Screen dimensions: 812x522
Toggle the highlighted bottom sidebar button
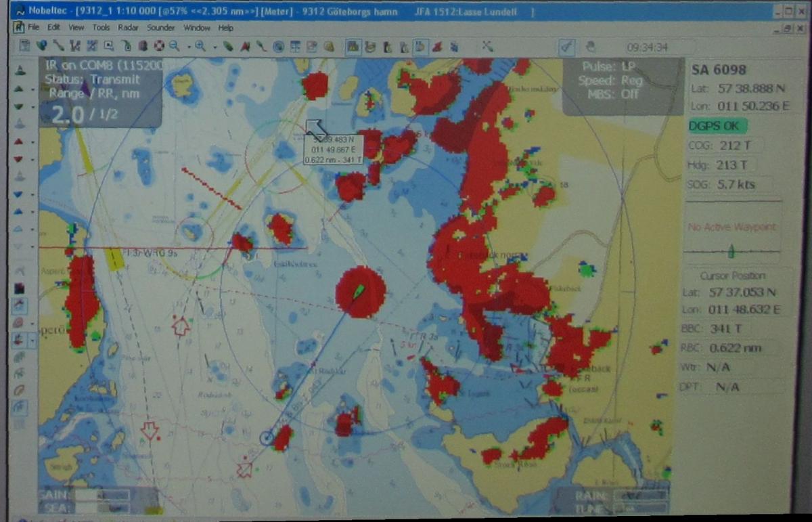point(19,408)
